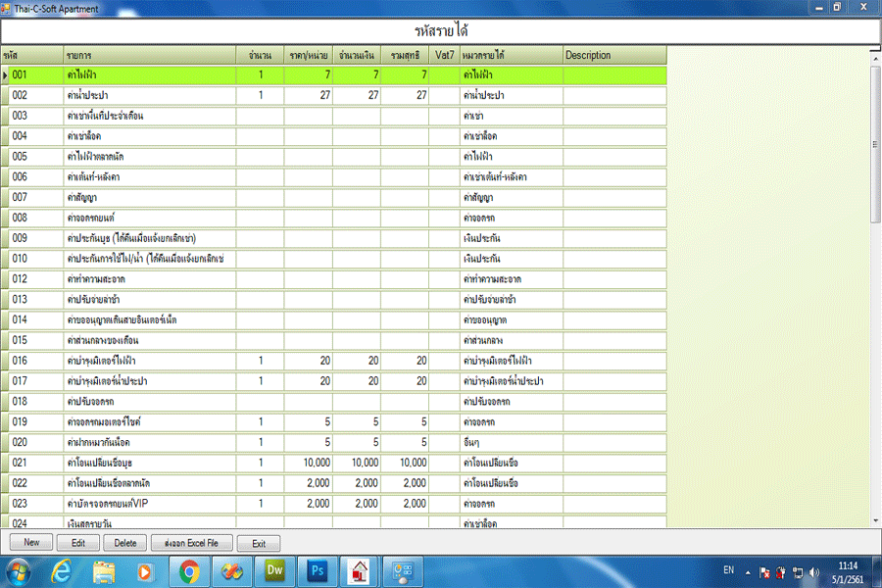The width and height of the screenshot is (882, 588).
Task: Show hidden system tray icons
Action: tap(749, 572)
